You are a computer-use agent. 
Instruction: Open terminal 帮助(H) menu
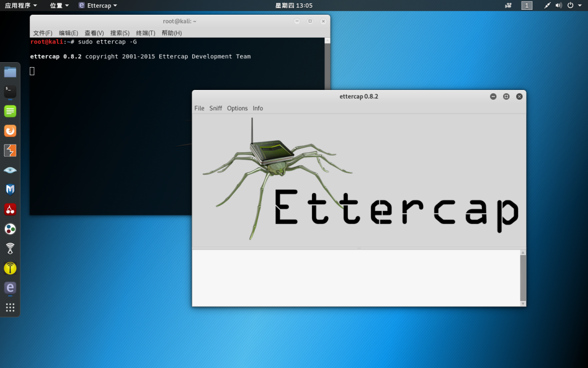pyautogui.click(x=171, y=33)
